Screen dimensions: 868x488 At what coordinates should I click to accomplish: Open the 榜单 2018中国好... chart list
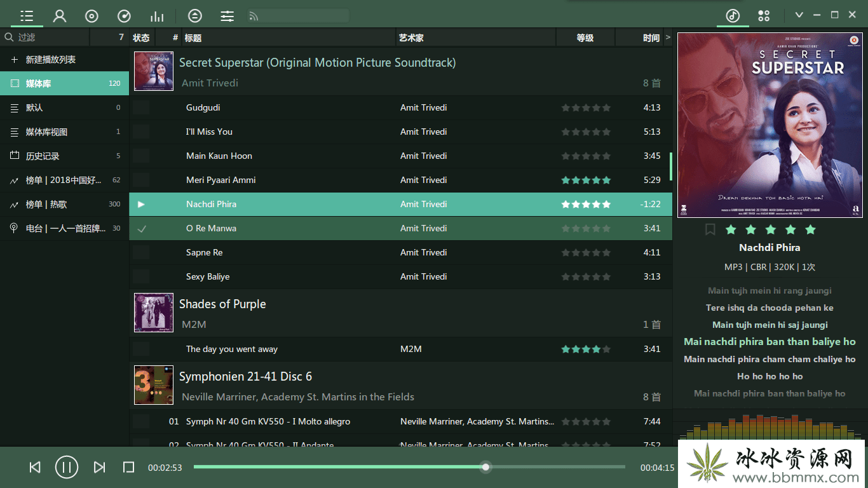[65, 180]
